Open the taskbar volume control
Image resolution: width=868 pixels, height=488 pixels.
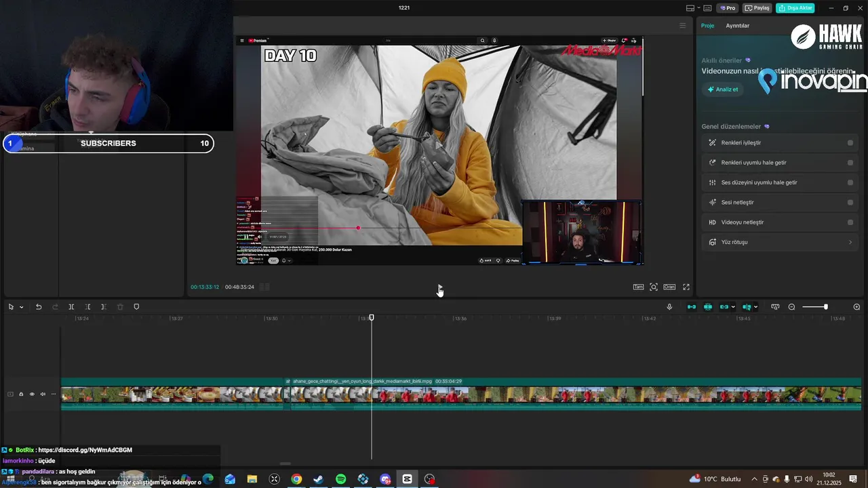click(809, 479)
